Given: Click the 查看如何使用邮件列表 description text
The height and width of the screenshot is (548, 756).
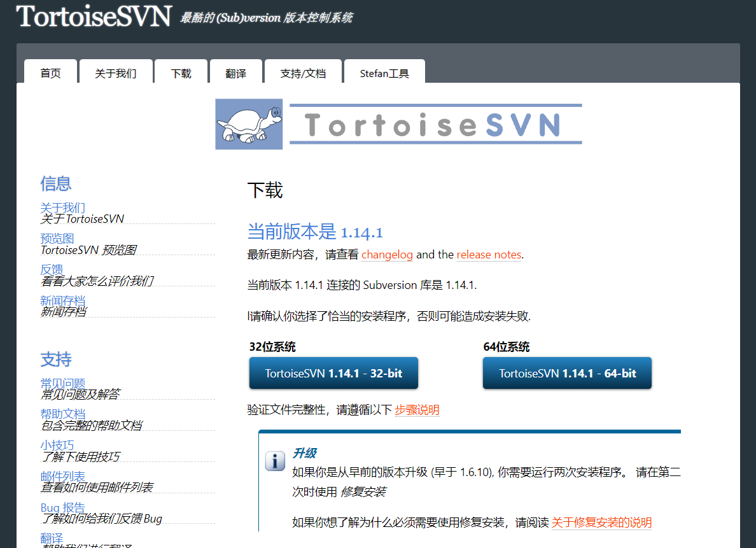Looking at the screenshot, I should pos(97,488).
